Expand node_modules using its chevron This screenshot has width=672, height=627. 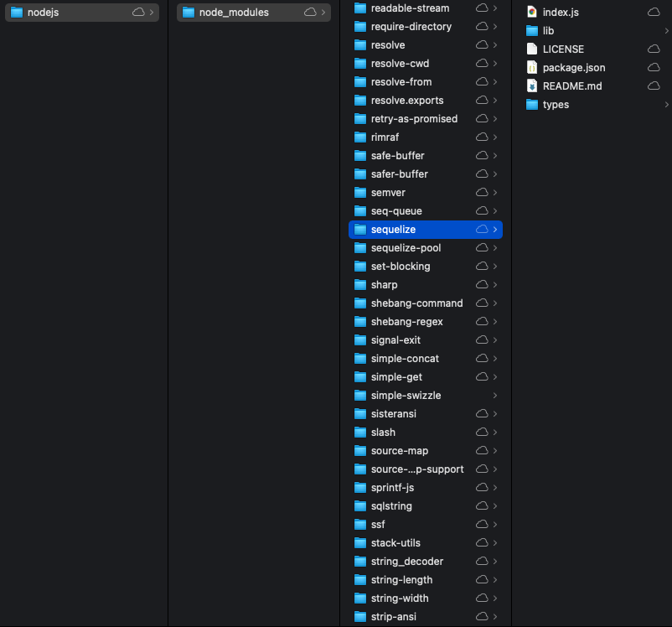[323, 13]
